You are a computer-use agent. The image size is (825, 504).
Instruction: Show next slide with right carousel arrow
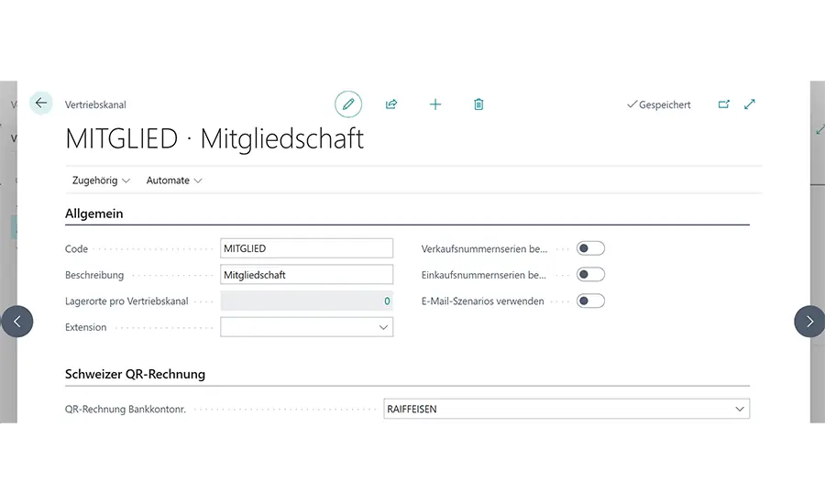(809, 322)
